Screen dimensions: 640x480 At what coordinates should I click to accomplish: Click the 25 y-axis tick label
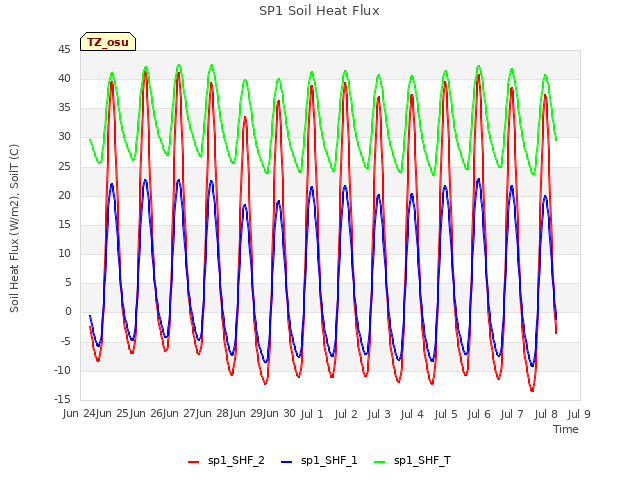(64, 167)
